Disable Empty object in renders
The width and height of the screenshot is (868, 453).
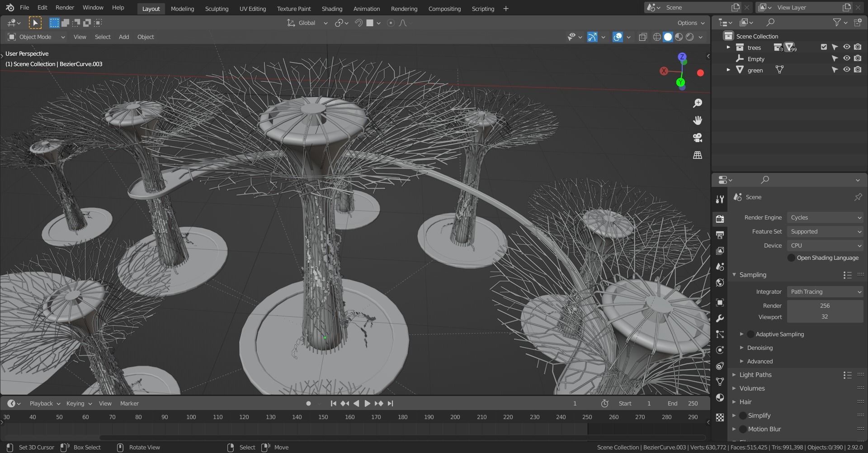pos(858,58)
